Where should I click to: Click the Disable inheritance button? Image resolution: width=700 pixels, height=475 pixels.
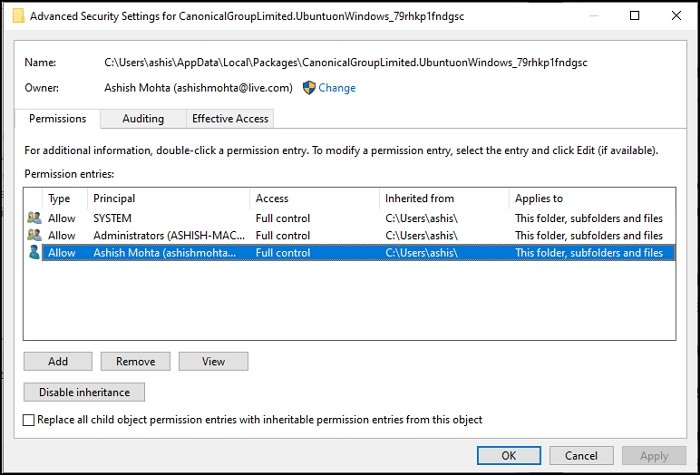click(84, 392)
